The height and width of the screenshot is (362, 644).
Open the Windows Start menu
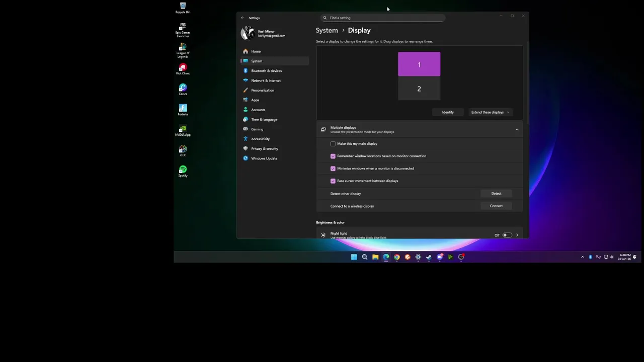(354, 257)
